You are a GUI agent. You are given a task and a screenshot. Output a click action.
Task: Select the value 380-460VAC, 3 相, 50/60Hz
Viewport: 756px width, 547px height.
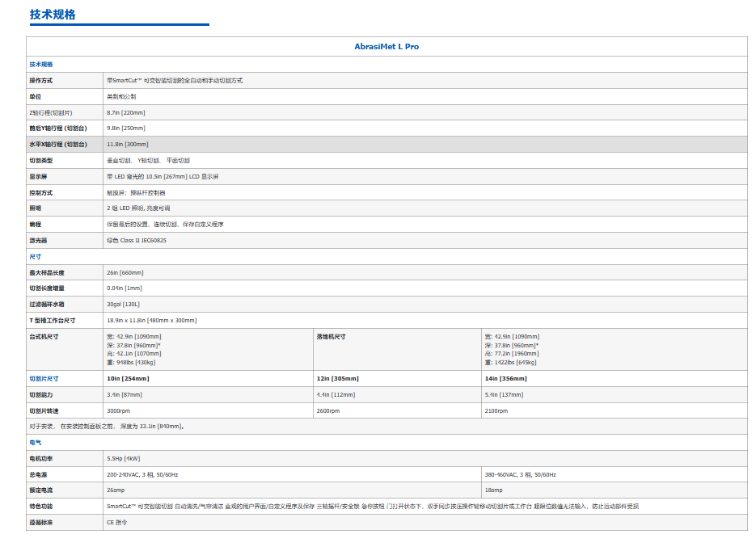pyautogui.click(x=521, y=475)
